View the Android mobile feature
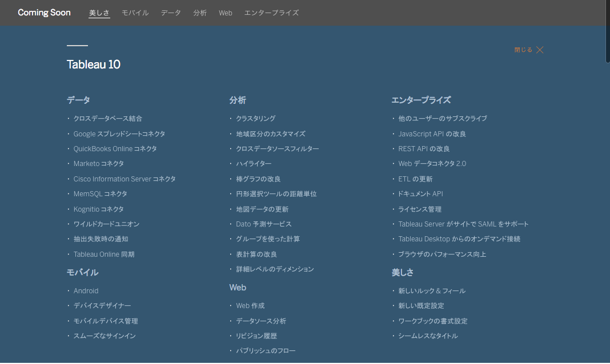Image resolution: width=610 pixels, height=364 pixels. [86, 290]
